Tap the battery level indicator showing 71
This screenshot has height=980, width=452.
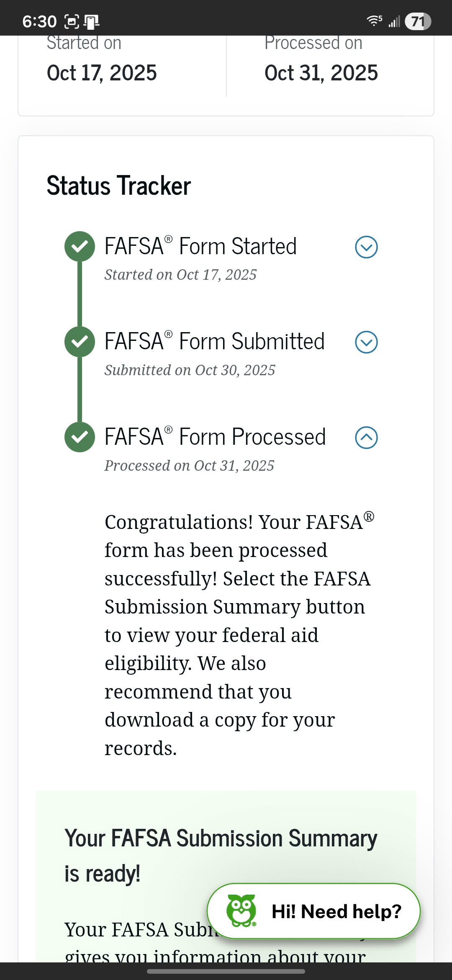pos(418,21)
